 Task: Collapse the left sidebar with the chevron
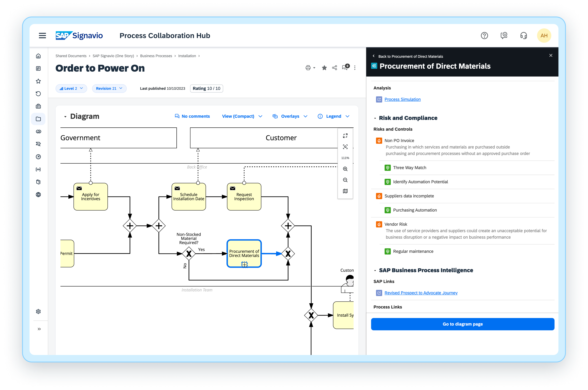(x=39, y=329)
